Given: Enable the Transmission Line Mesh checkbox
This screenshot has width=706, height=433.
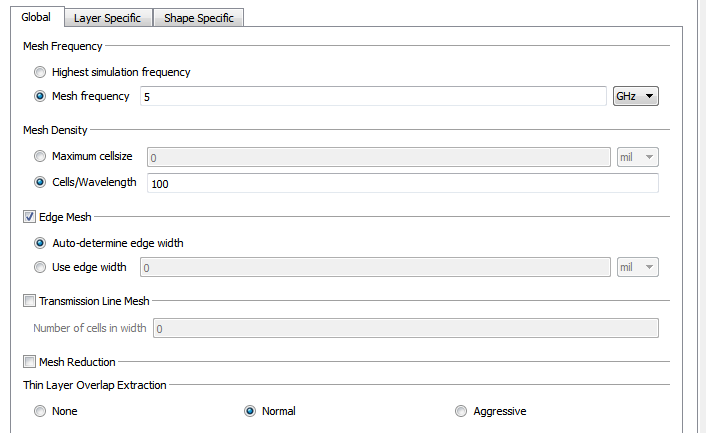Looking at the screenshot, I should (x=29, y=301).
